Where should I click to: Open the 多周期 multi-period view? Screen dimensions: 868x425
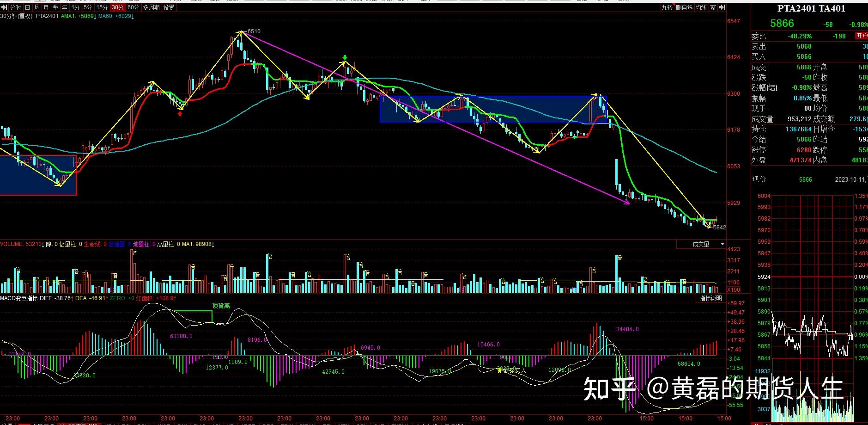pos(151,7)
